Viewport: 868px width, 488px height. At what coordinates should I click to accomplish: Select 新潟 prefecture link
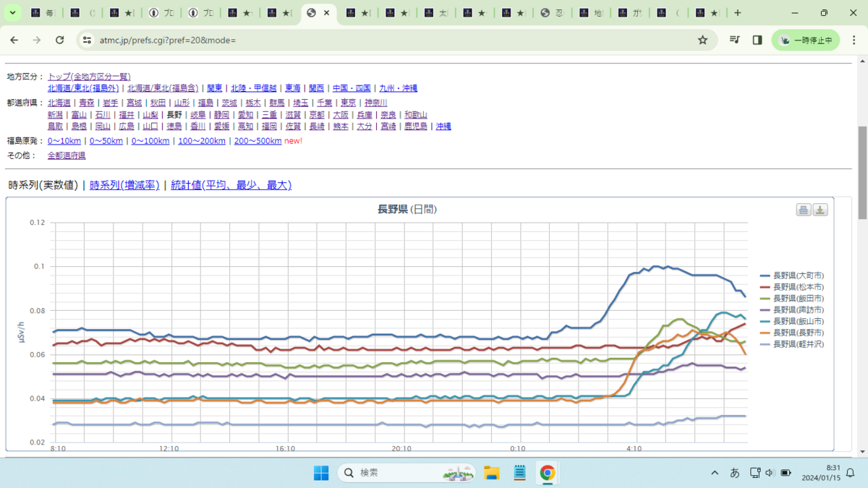(56, 115)
